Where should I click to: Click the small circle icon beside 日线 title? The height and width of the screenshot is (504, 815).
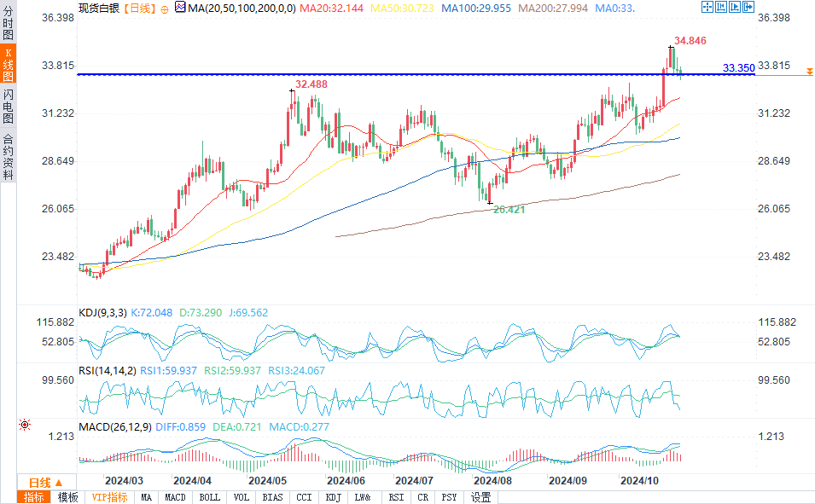pos(165,8)
